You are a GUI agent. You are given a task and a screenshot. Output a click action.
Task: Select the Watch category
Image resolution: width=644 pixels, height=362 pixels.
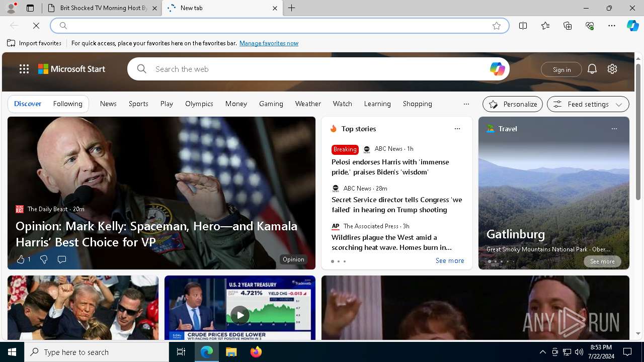point(343,104)
